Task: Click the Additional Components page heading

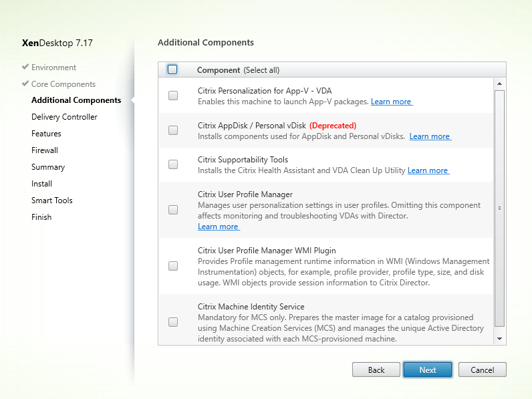Action: point(206,42)
